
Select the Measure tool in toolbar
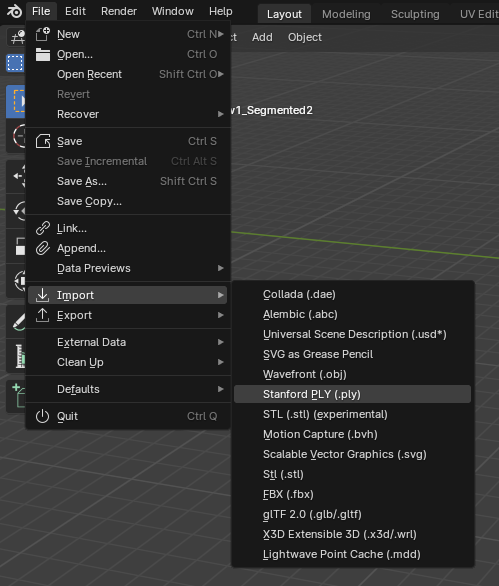(x=16, y=356)
